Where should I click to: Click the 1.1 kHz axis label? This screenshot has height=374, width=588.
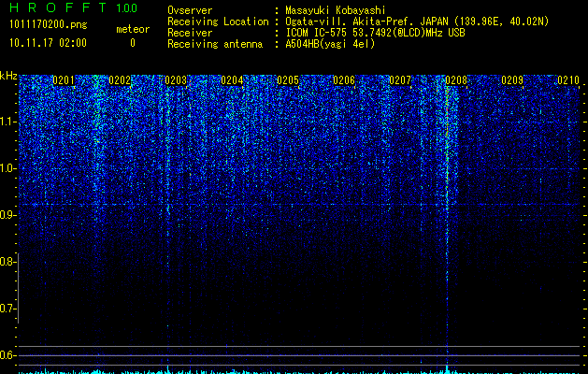[x=7, y=122]
